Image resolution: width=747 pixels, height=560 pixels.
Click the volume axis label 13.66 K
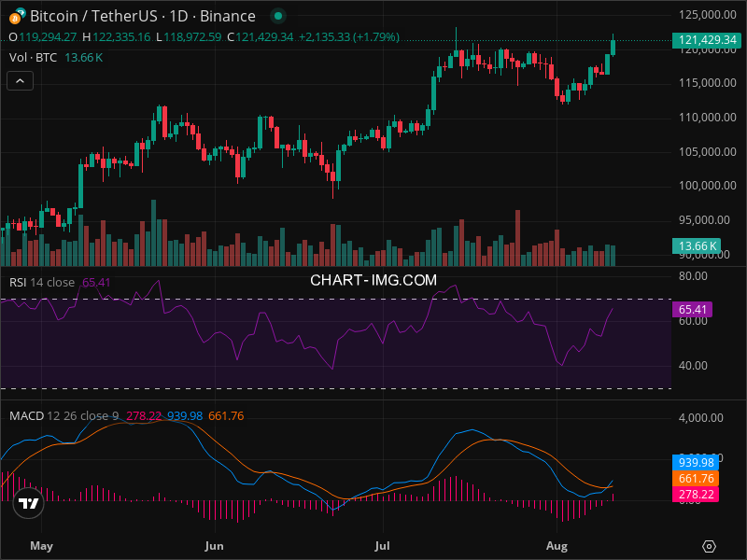697,245
